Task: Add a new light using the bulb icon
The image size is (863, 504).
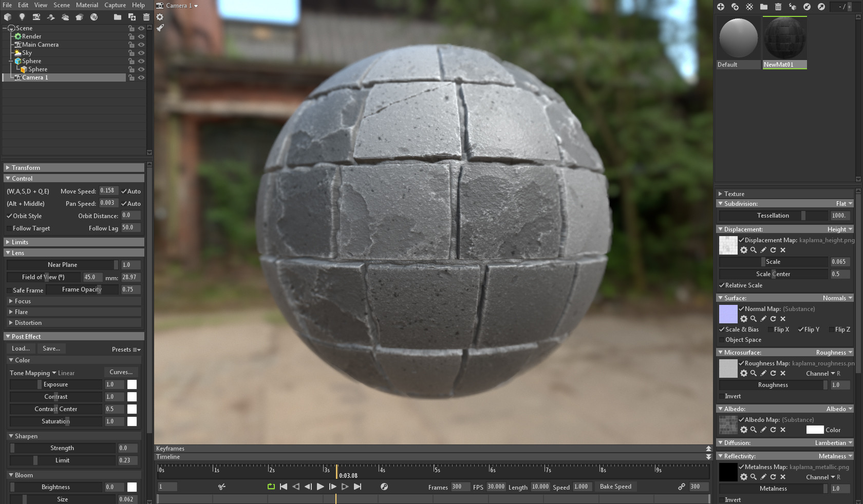Action: 22,17
